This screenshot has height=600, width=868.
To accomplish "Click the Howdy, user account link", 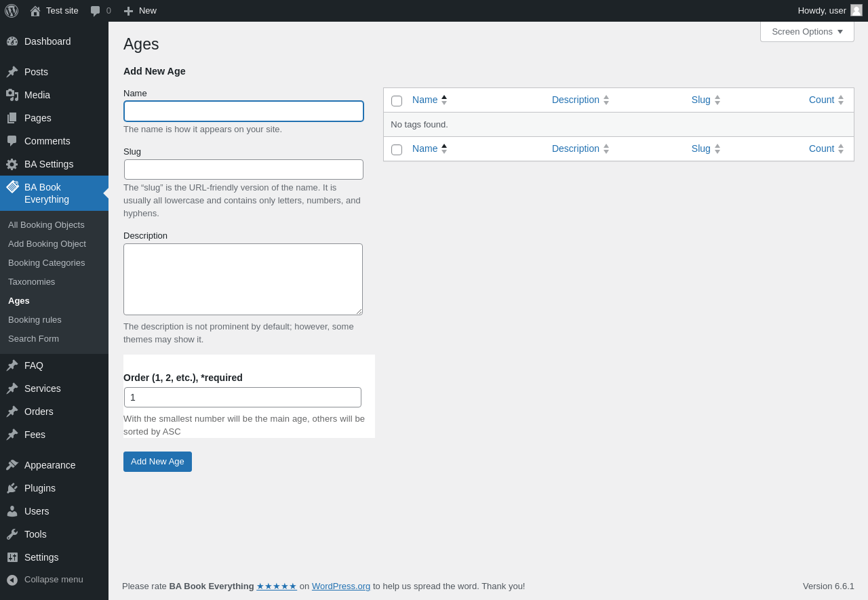I will [830, 11].
